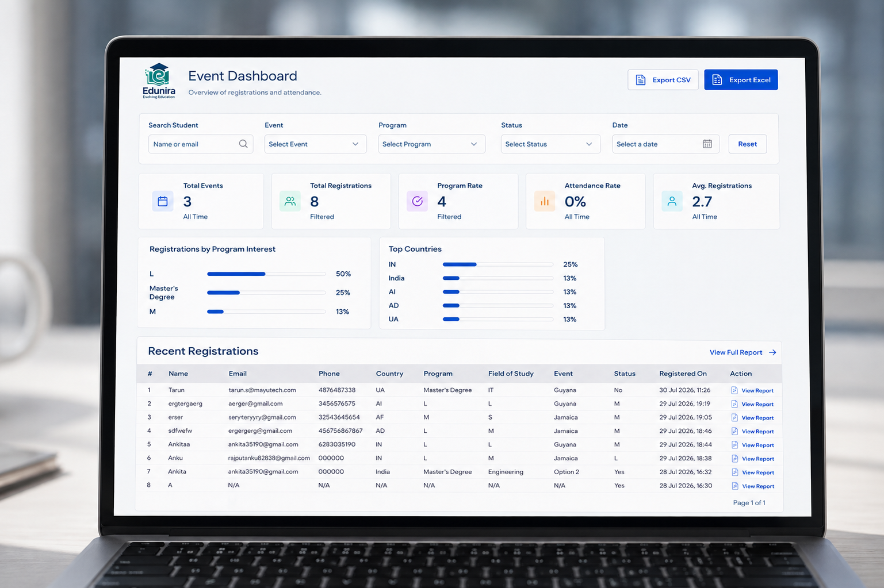Screen dimensions: 884x588
Task: Open the Select Program dropdown
Action: [x=431, y=144]
